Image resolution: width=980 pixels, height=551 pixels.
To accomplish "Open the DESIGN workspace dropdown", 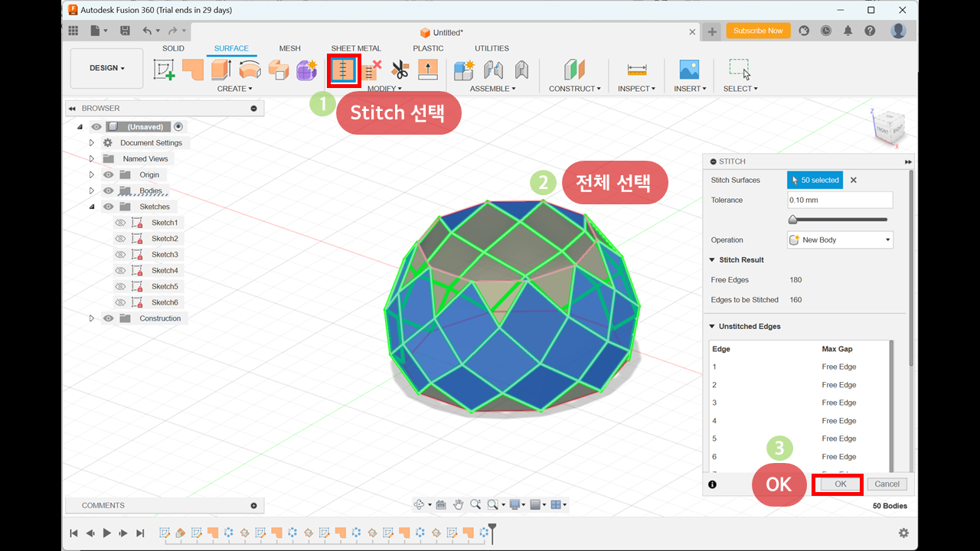I will [x=106, y=68].
